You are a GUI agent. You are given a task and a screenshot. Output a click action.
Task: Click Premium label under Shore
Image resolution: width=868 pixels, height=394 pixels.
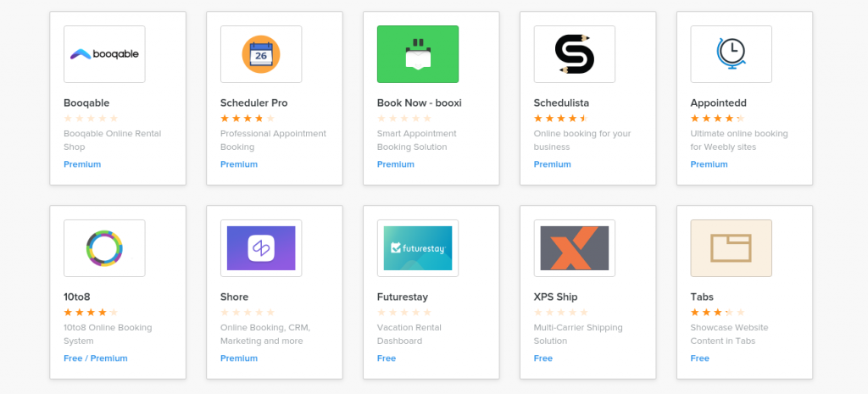(x=238, y=358)
